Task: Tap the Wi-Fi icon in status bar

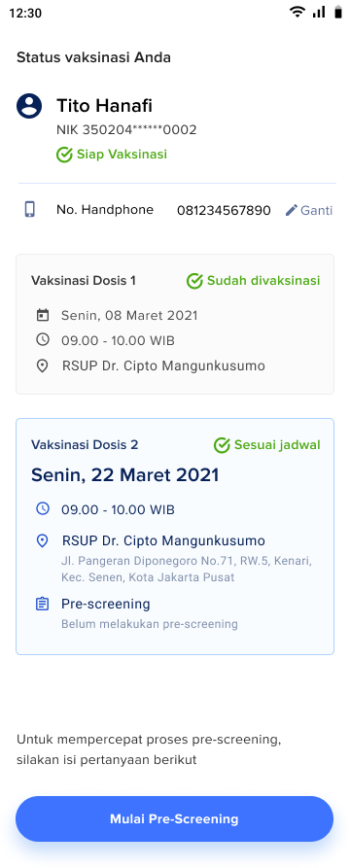Action: [297, 13]
